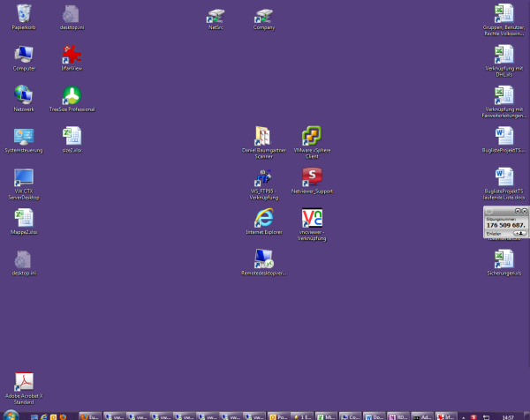Click the Show Desktop quick launch icon
This screenshot has height=420, width=530.
click(34, 417)
